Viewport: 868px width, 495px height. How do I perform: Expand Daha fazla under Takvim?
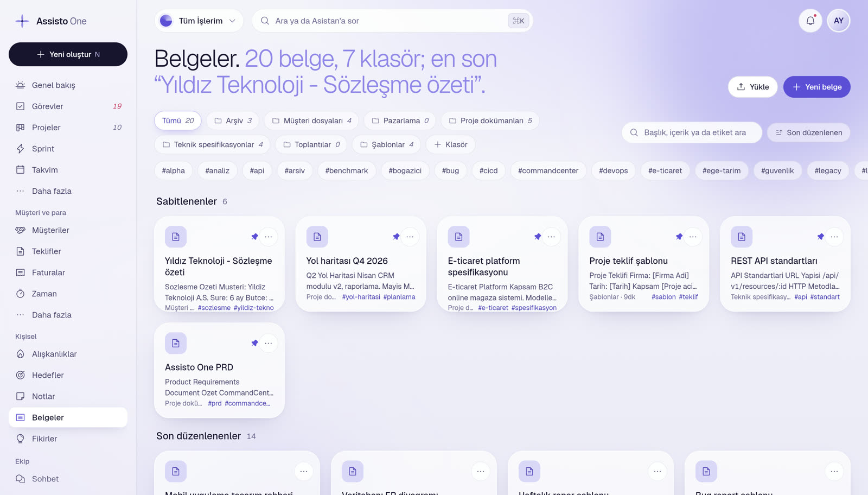pos(68,191)
